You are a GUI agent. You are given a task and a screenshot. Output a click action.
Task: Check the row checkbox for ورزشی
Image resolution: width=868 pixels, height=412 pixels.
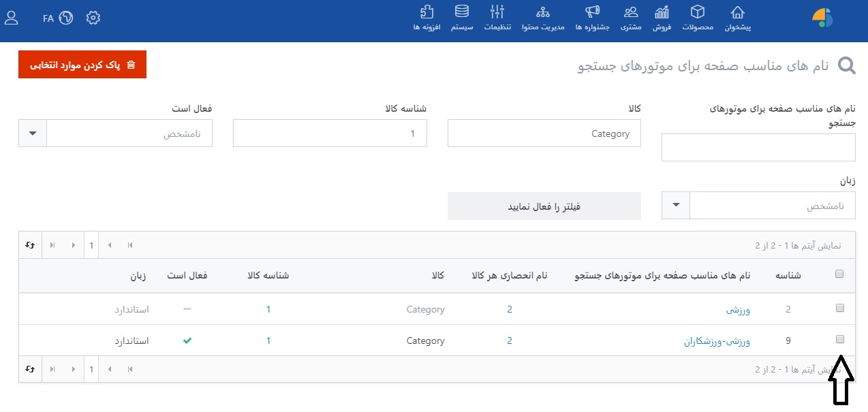click(x=839, y=308)
